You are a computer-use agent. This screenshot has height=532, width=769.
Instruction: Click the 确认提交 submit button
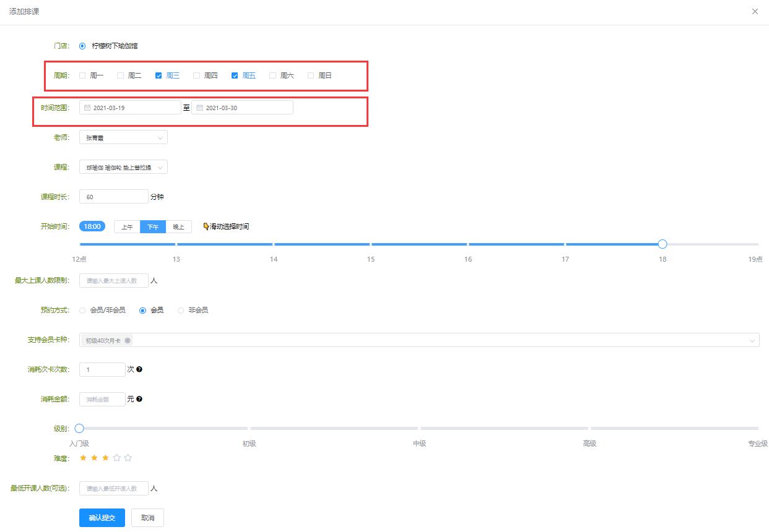point(102,518)
